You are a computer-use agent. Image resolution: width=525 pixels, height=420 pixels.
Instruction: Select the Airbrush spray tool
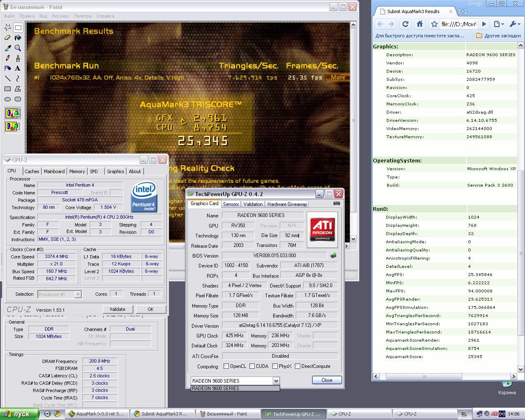pos(8,68)
